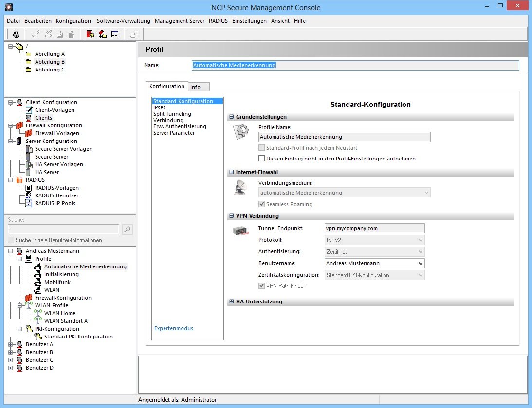
Task: Collapse the Server Konfiguration tree node
Action: [x=11, y=141]
